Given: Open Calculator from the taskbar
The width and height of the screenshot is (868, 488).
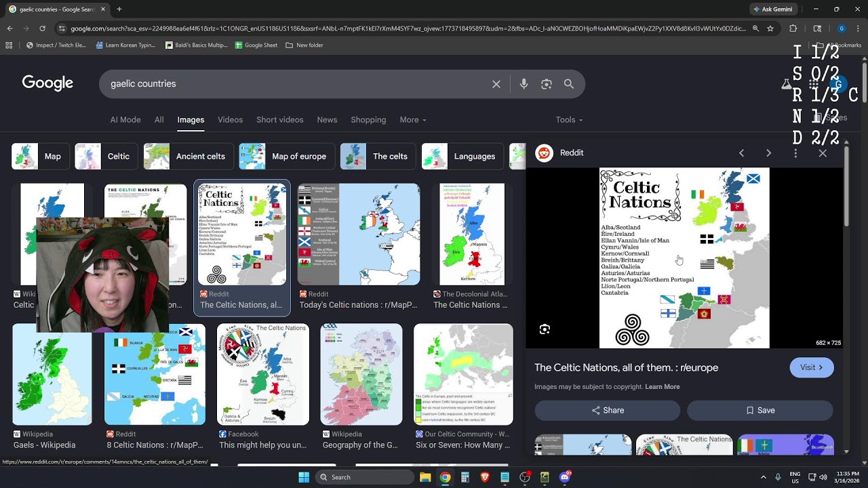Looking at the screenshot, I should pyautogui.click(x=465, y=477).
